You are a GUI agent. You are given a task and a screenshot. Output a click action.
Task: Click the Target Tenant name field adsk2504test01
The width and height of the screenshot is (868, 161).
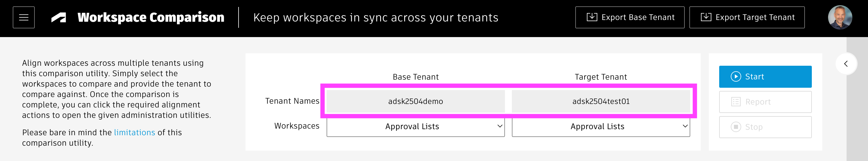pyautogui.click(x=601, y=101)
